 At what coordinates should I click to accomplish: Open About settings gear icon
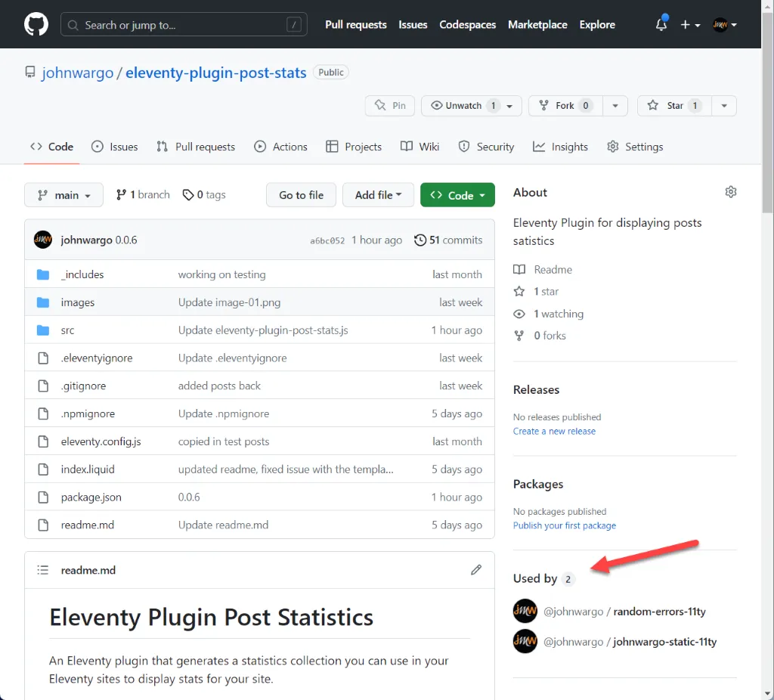coord(731,191)
